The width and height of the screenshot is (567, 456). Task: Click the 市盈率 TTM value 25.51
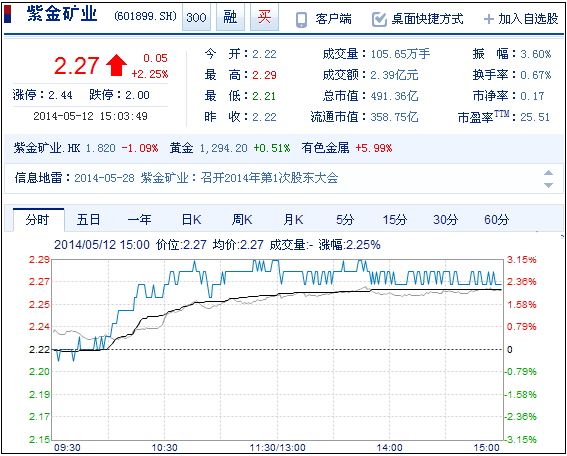535,117
